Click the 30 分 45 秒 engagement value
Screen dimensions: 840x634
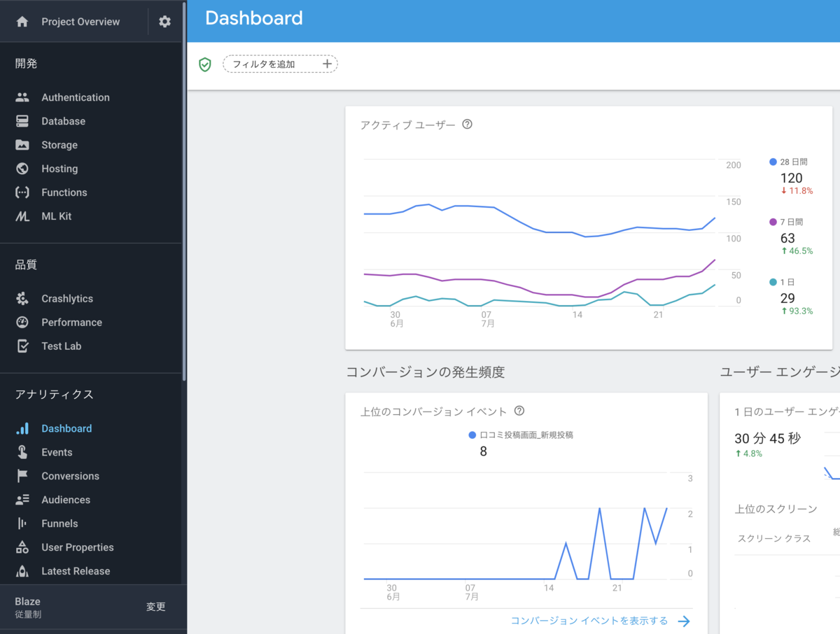(x=767, y=439)
